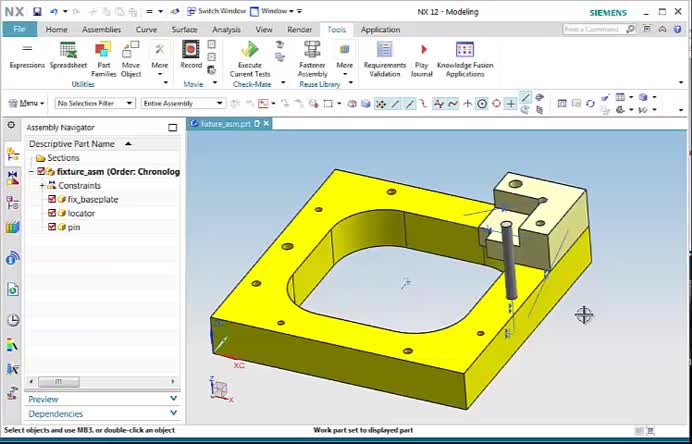Open History clock sidebar icon
Screen dimensions: 692x444
click(13, 320)
